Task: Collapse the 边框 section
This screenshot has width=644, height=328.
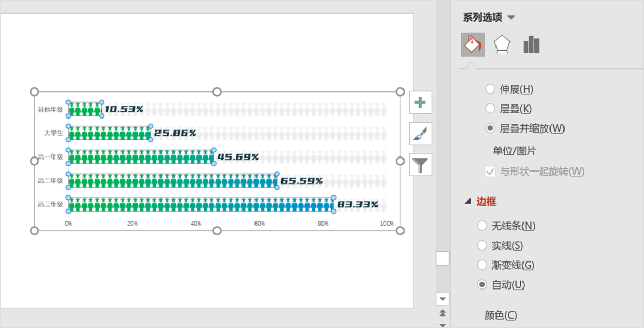Action: pyautogui.click(x=468, y=202)
